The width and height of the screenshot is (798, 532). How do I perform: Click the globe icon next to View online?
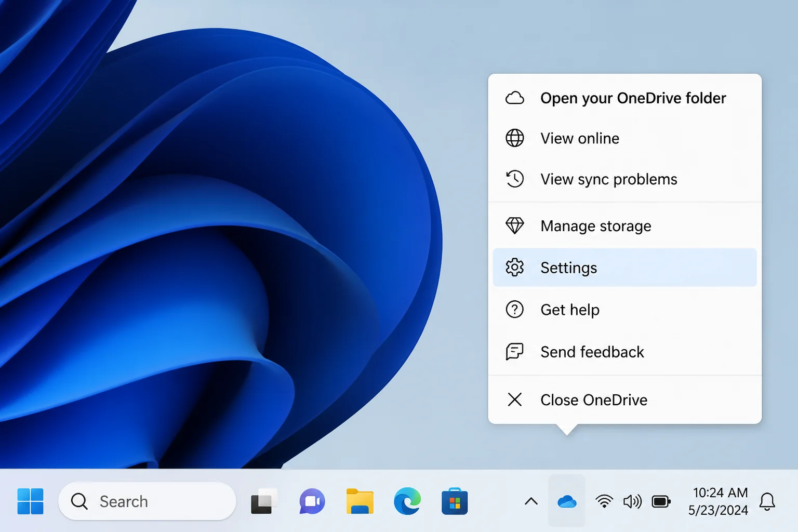coord(515,138)
